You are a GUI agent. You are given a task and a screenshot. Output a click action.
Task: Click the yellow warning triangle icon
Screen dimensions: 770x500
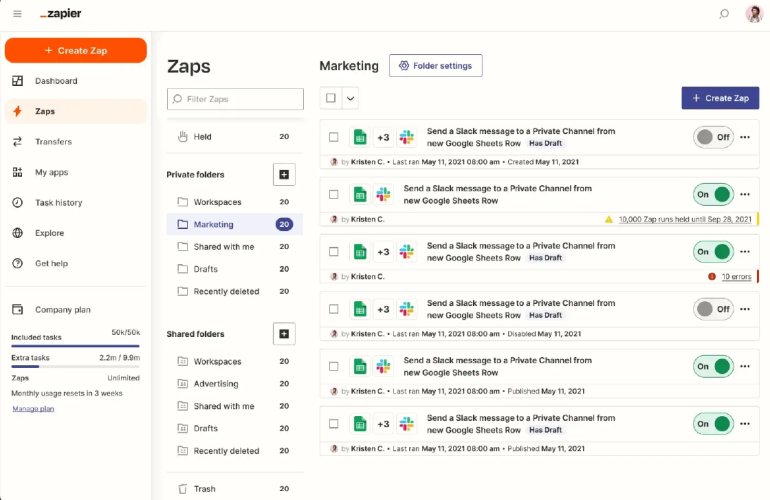[609, 220]
